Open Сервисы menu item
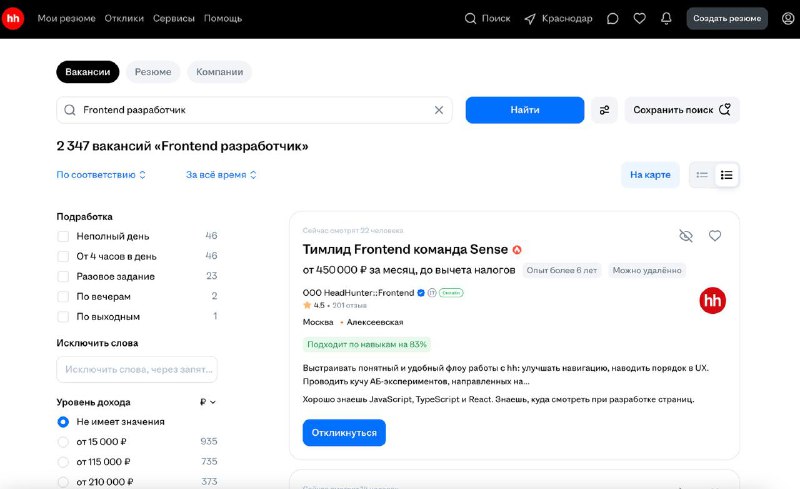 [x=173, y=18]
